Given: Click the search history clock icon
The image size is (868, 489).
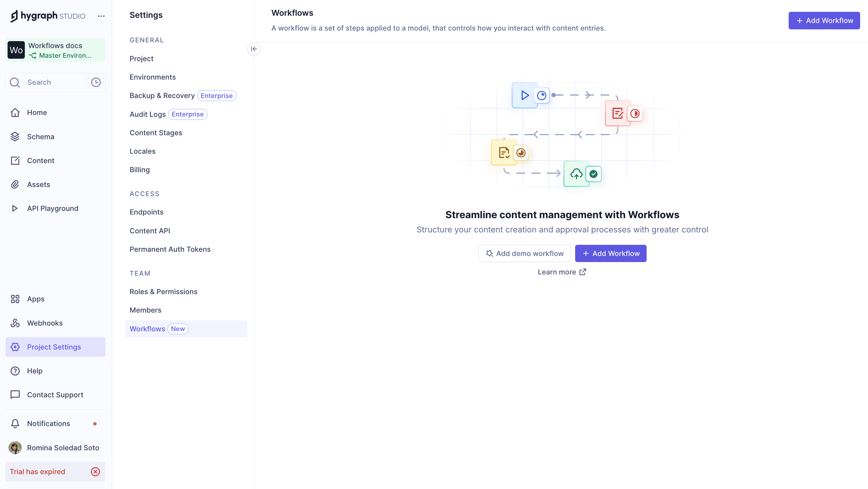Looking at the screenshot, I should (x=96, y=82).
